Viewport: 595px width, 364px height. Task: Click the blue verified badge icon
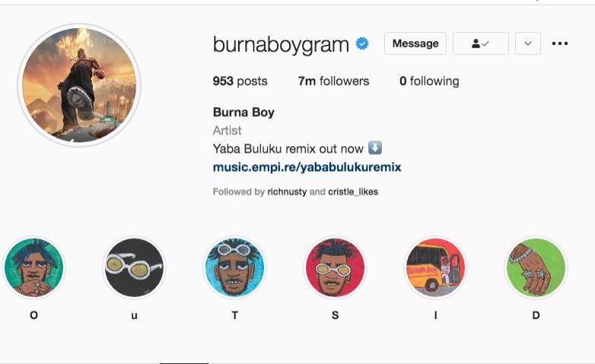[x=362, y=43]
